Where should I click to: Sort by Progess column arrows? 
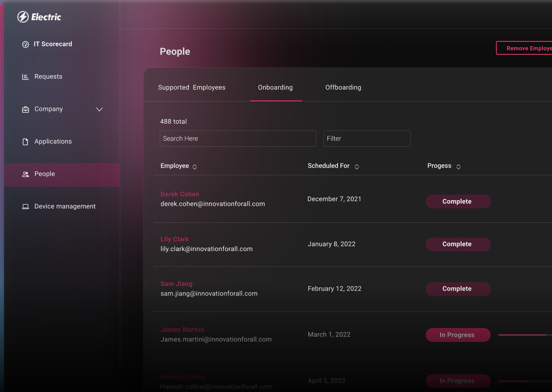[x=458, y=167]
